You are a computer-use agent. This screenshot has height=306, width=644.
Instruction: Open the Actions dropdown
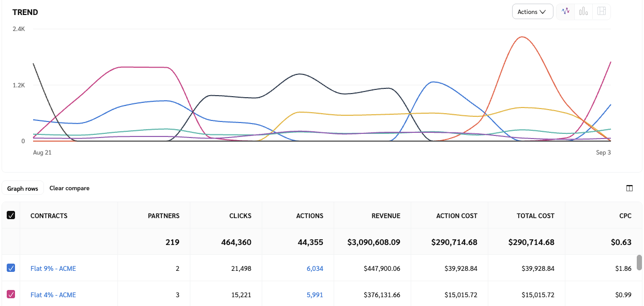[532, 11]
